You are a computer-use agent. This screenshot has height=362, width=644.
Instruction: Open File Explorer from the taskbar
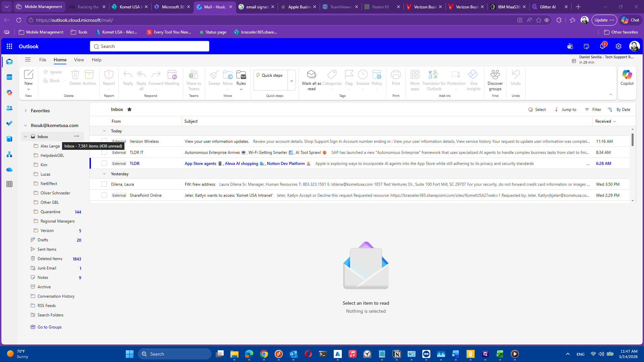click(234, 354)
